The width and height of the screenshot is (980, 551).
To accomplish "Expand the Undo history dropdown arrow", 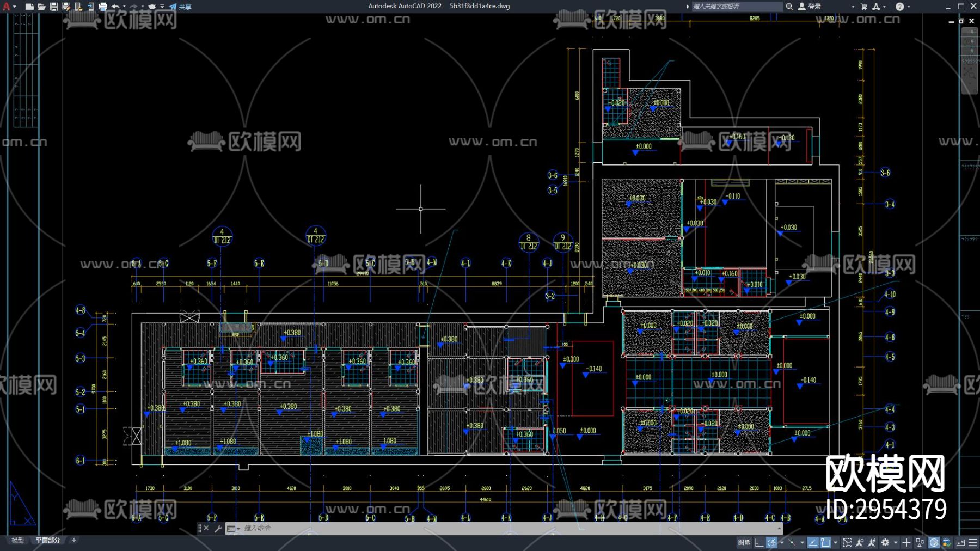I will point(124,7).
